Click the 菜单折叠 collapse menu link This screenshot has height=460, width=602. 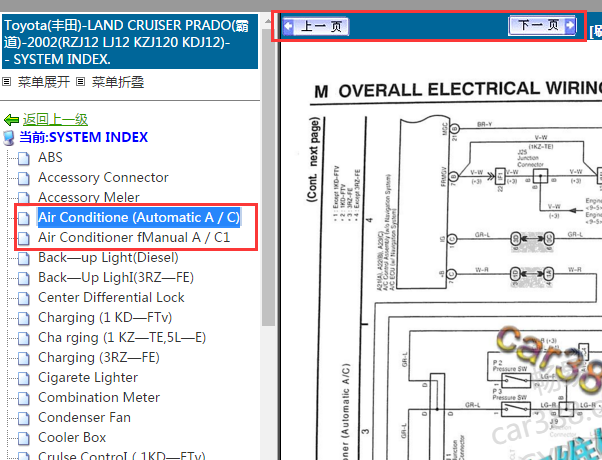(118, 82)
